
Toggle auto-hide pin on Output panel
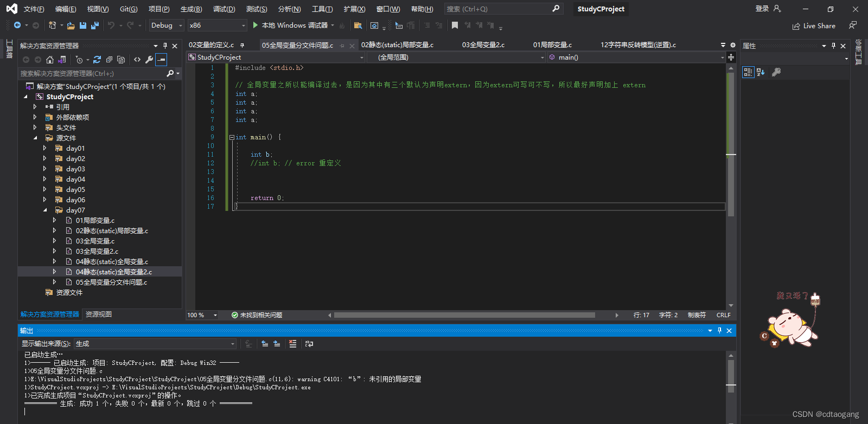click(720, 330)
